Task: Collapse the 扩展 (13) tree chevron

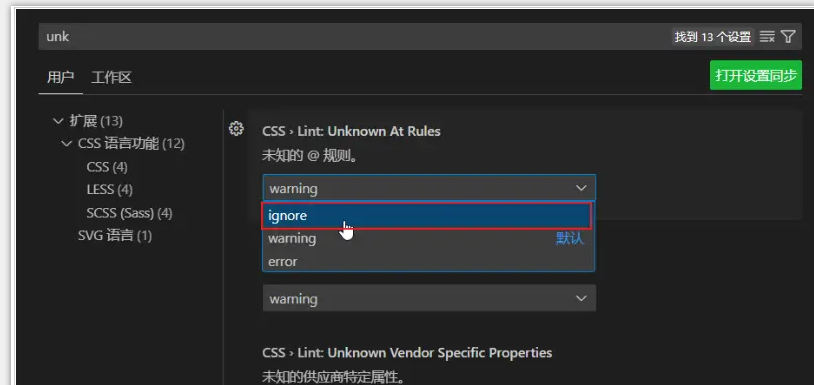Action: point(58,121)
